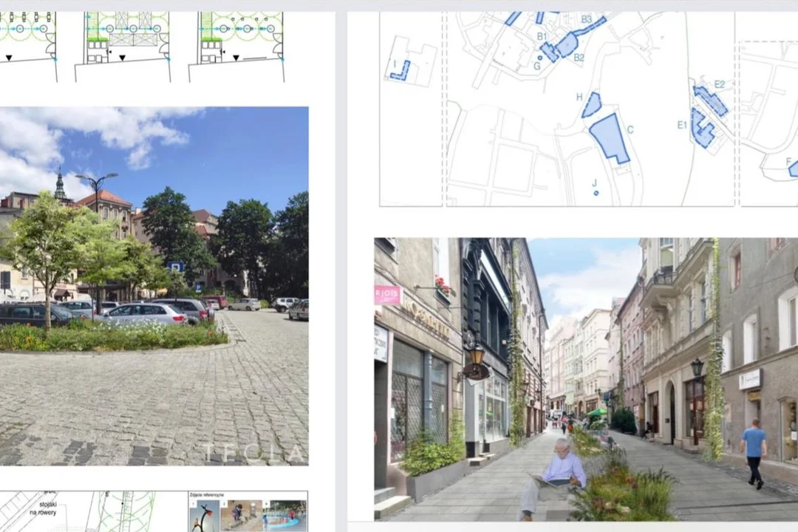The width and height of the screenshot is (798, 532).
Task: Click the small circle marker G
Action: coord(541,56)
